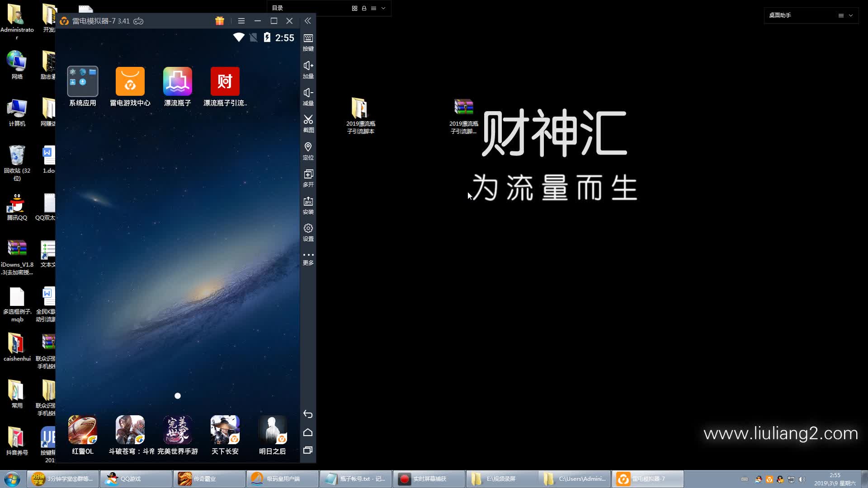Take a screenshot with 截图 scissors
The width and height of the screenshot is (868, 488).
click(x=308, y=124)
